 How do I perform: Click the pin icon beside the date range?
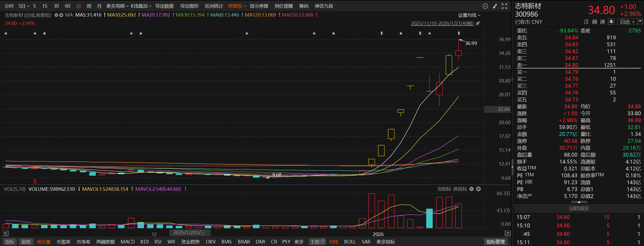pyautogui.click(x=478, y=23)
